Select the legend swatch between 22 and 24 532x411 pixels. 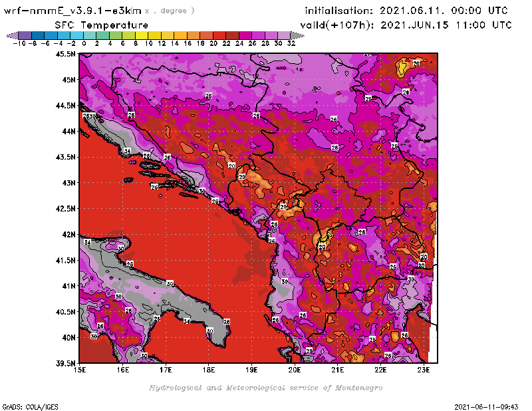232,35
